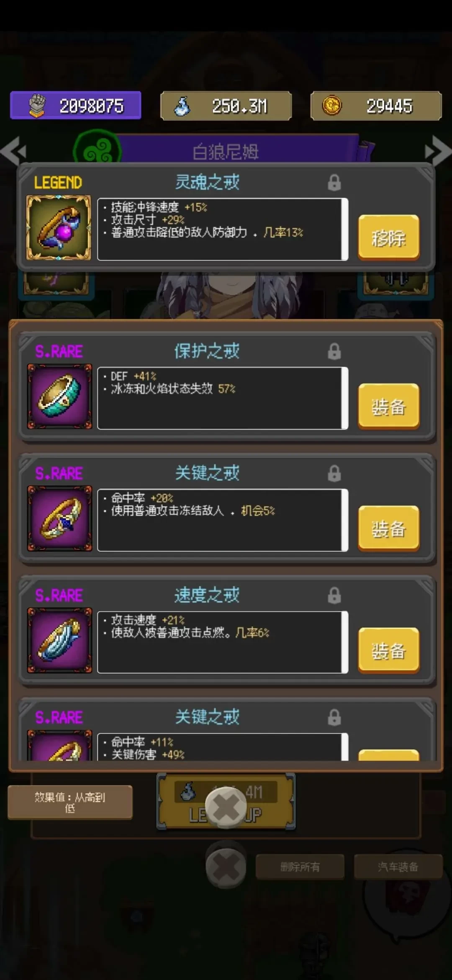452x980 pixels.
Task: Equip the 保护之戒 with 装备 button
Action: point(388,406)
